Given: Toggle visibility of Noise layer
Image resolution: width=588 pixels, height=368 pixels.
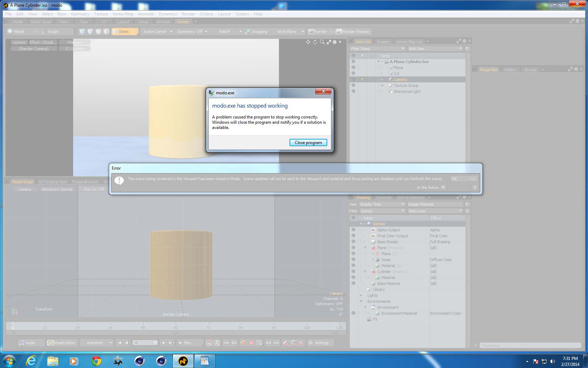Looking at the screenshot, I should [353, 259].
